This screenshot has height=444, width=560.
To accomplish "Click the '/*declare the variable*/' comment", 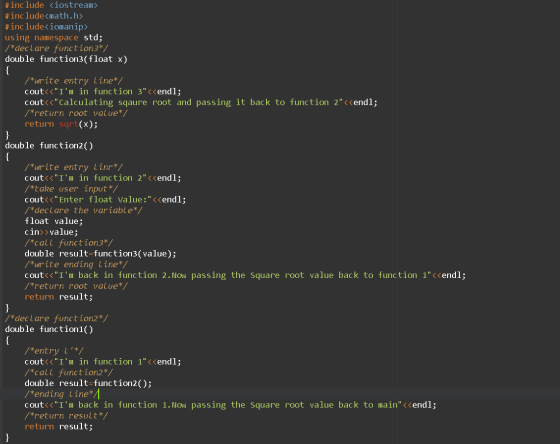I will coord(84,210).
